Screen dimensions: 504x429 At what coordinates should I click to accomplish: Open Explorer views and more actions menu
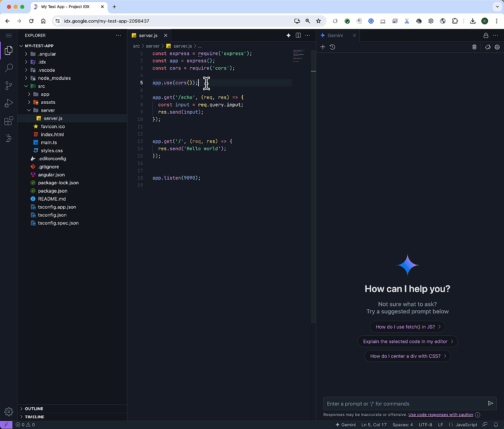(118, 35)
